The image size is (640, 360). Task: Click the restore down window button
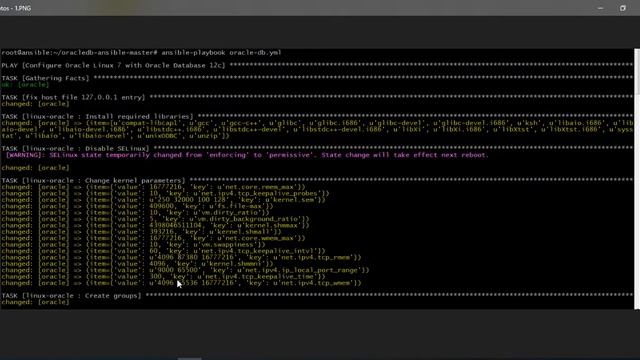click(622, 8)
